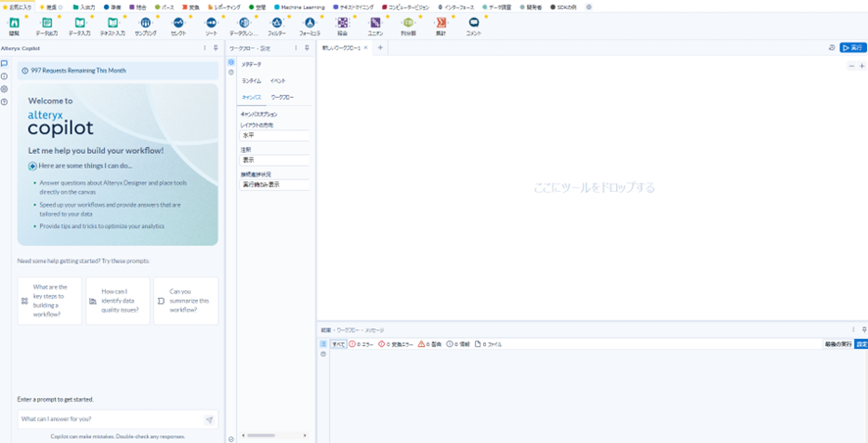The image size is (868, 443).
Task: Open the Join (結合) palette tab
Action: (x=138, y=7)
